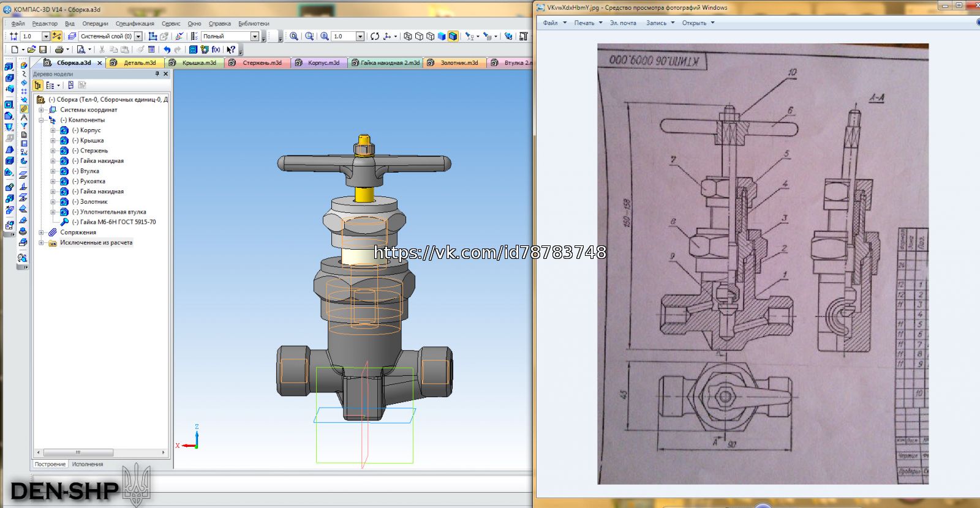This screenshot has height=508, width=980.
Task: Open the Полный display dropdown
Action: [255, 36]
